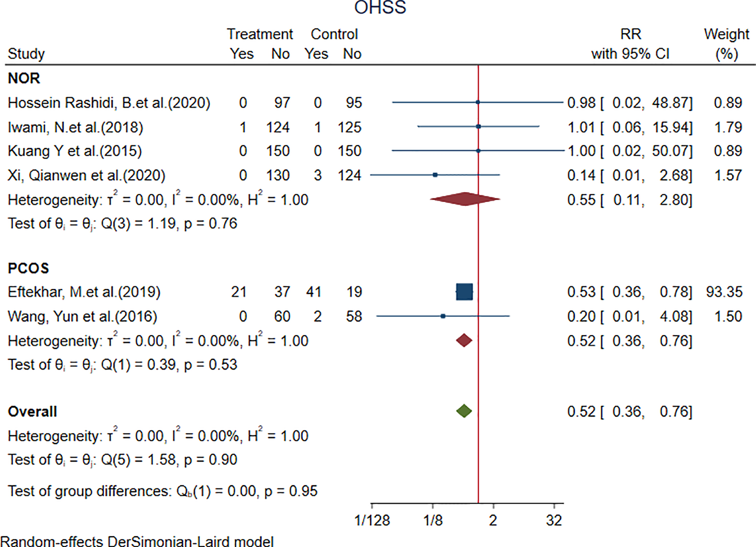Select the Eftekhar, M.et al.(2019) study name
The height and width of the screenshot is (547, 756).
84,292
